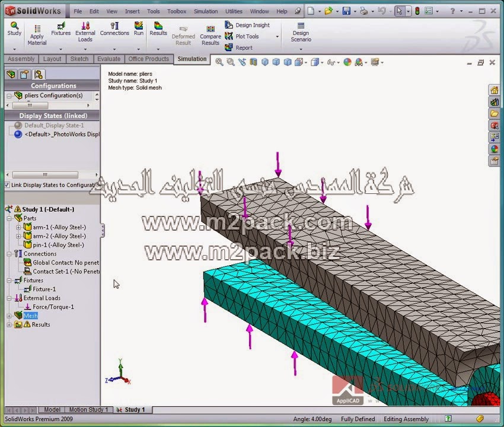Switch to the Sketch tab
Viewport: 504px width, 427px height.
click(x=79, y=59)
